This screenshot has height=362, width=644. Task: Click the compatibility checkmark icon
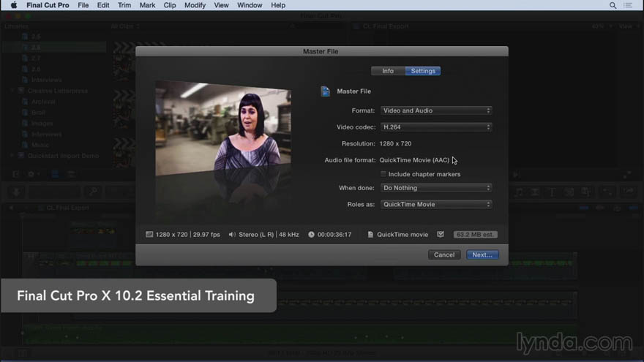441,234
